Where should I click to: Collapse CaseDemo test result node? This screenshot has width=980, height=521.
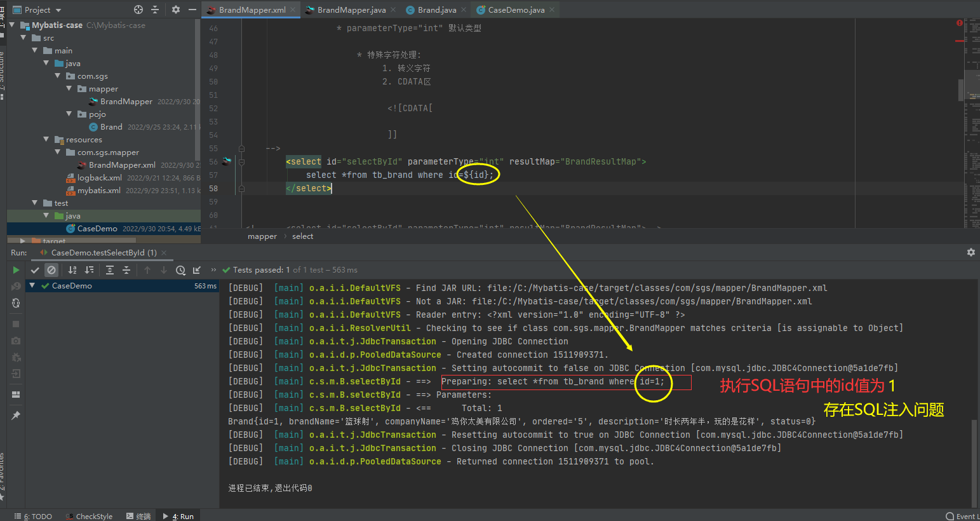(32, 285)
